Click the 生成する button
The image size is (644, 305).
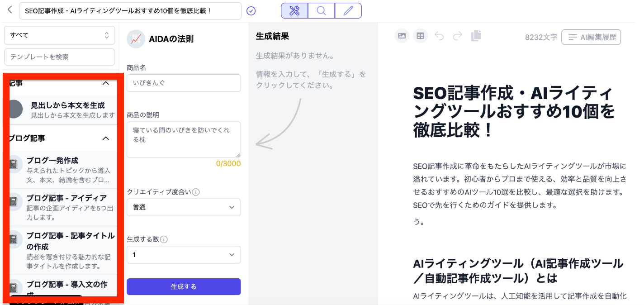tap(184, 286)
